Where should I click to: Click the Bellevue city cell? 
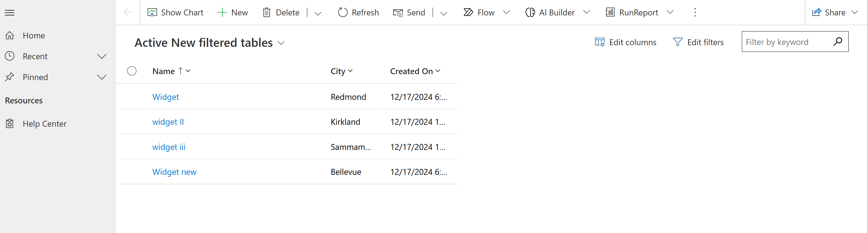click(346, 172)
